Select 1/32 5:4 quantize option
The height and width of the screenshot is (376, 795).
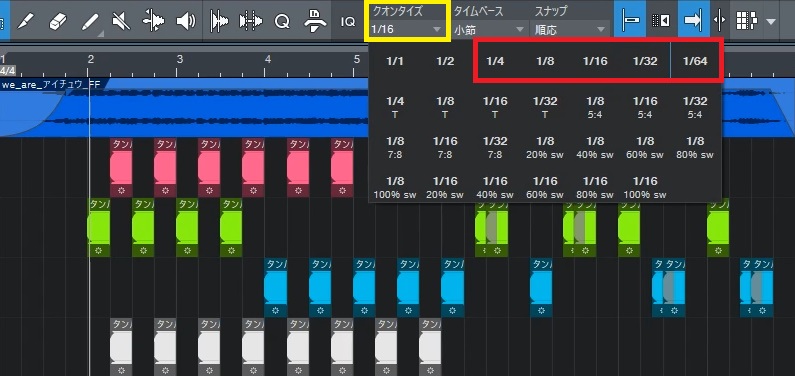click(695, 107)
